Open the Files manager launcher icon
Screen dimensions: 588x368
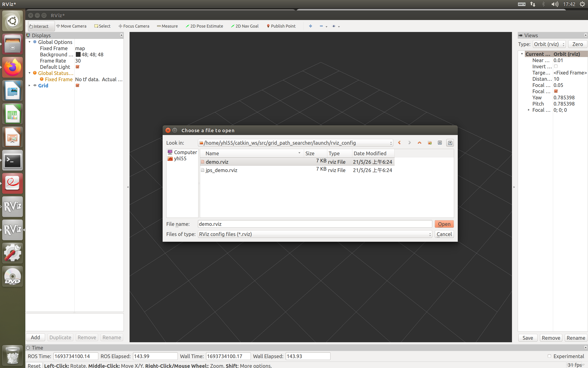12,44
